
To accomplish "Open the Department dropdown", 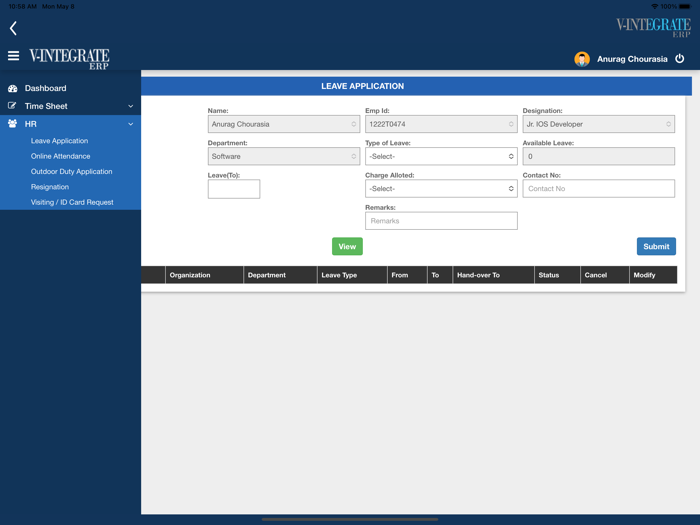I will click(x=283, y=156).
